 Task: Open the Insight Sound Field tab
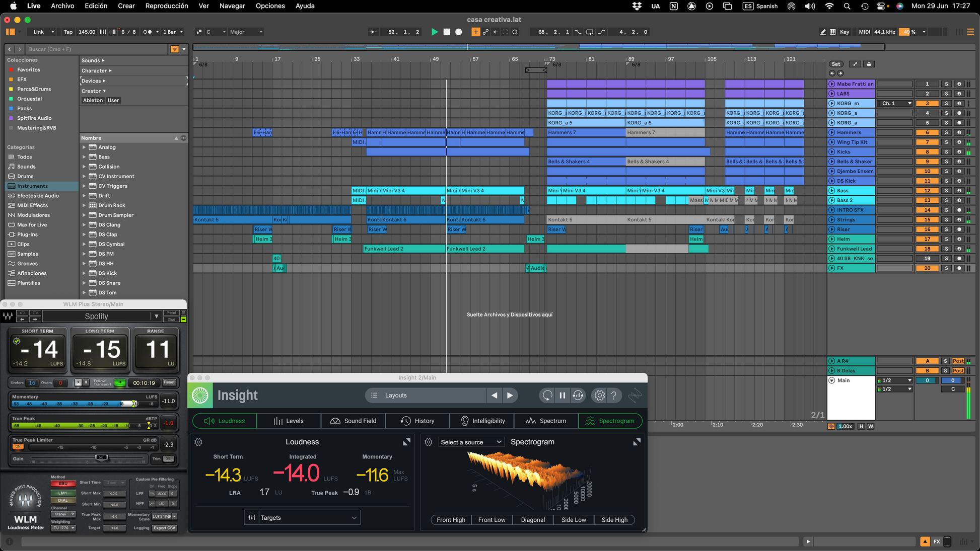point(353,421)
